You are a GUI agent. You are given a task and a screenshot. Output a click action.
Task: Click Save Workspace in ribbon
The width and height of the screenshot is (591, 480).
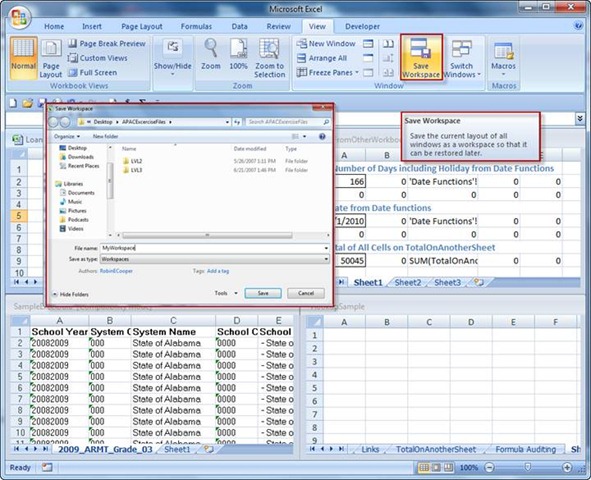421,57
